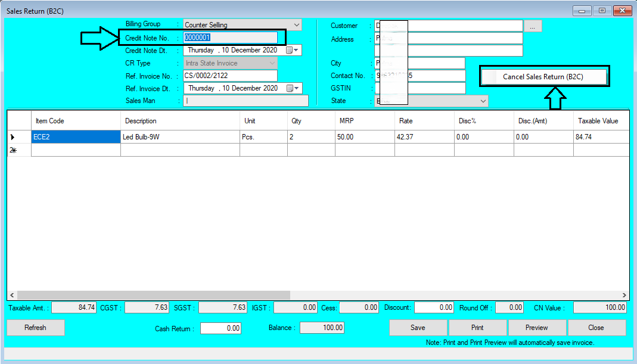The image size is (637, 364).
Task: Click the customer lookup ellipsis icon
Action: 532,25
